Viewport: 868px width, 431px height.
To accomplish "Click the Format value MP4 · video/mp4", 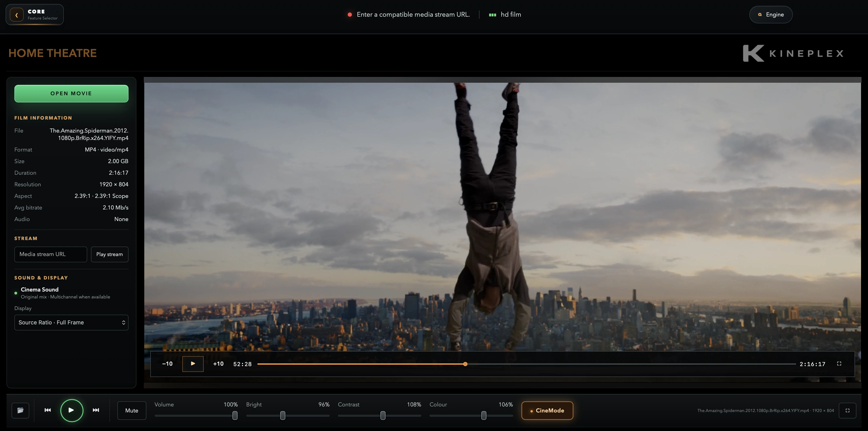I will point(106,149).
